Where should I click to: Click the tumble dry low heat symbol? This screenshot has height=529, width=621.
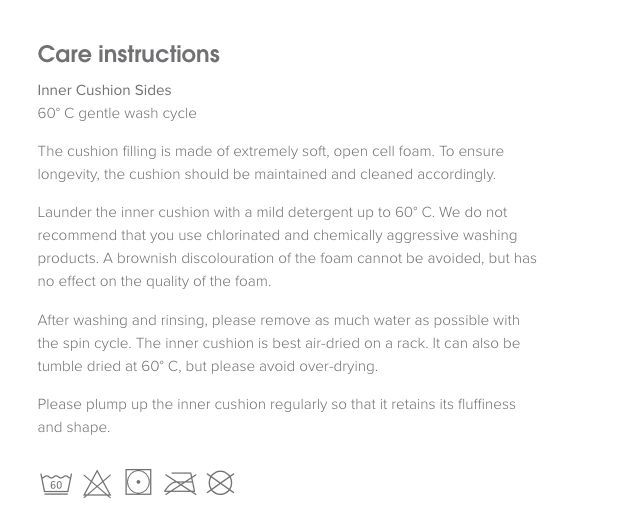(138, 482)
